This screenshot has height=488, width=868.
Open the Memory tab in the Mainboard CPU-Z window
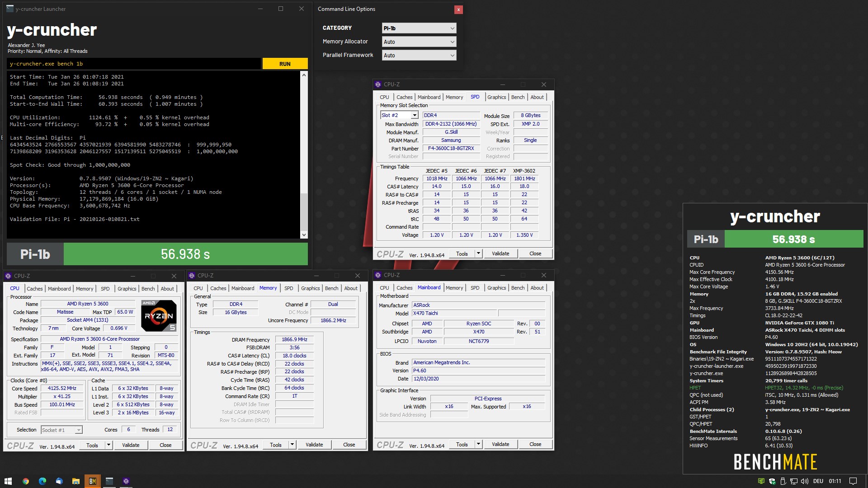coord(454,288)
